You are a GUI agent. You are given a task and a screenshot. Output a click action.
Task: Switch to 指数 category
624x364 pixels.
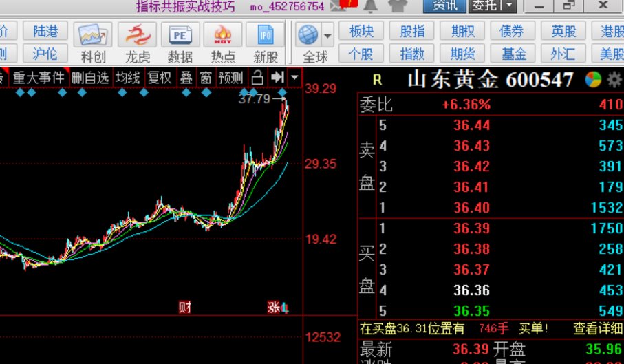(411, 53)
